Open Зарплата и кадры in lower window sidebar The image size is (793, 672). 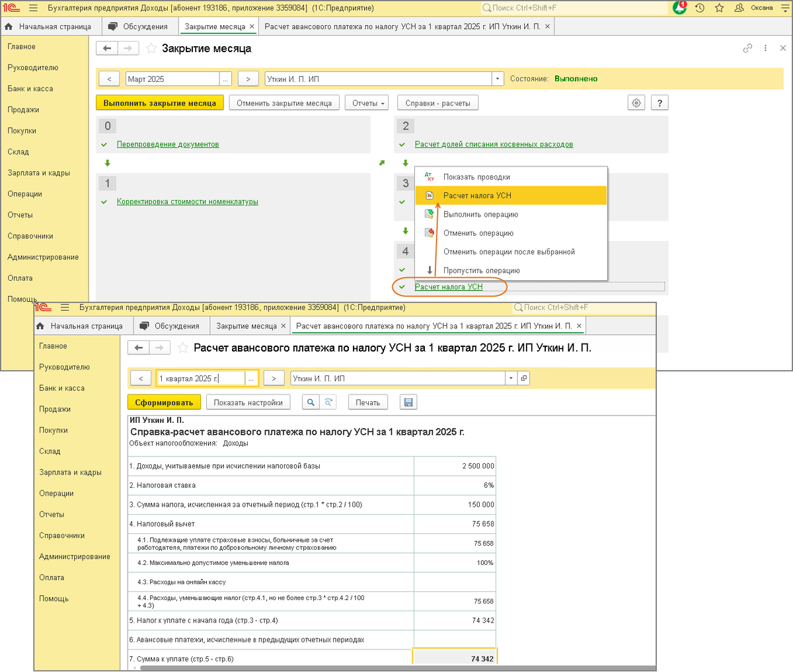70,472
